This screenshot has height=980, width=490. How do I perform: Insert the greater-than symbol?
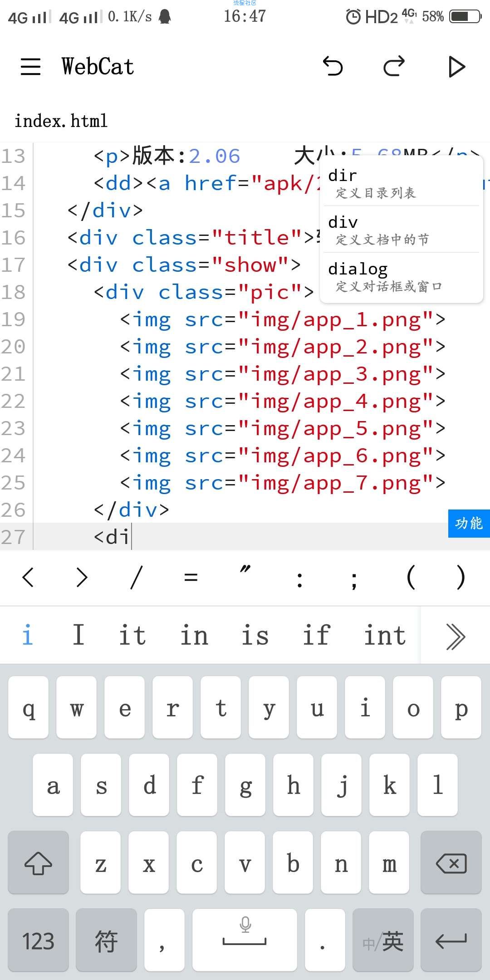tap(82, 578)
